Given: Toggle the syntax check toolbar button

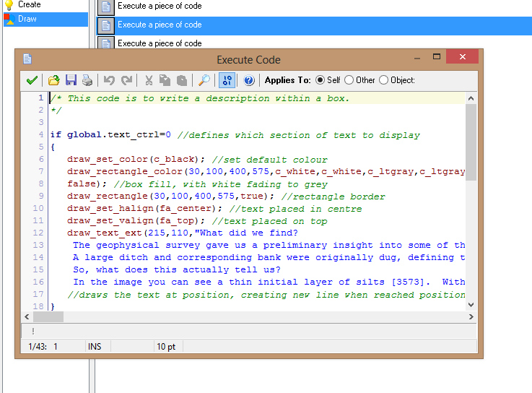Looking at the screenshot, I should click(227, 80).
